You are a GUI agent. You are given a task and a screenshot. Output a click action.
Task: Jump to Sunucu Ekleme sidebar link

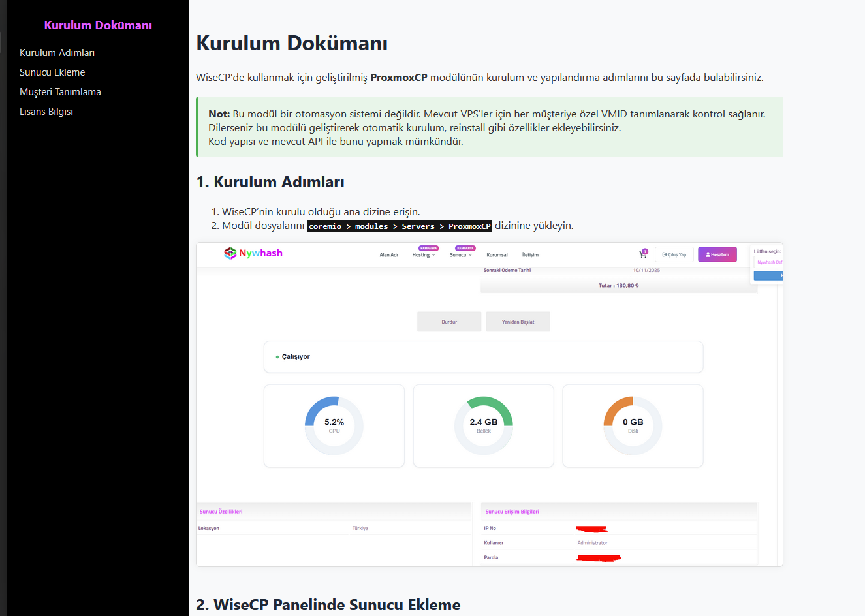pyautogui.click(x=52, y=72)
